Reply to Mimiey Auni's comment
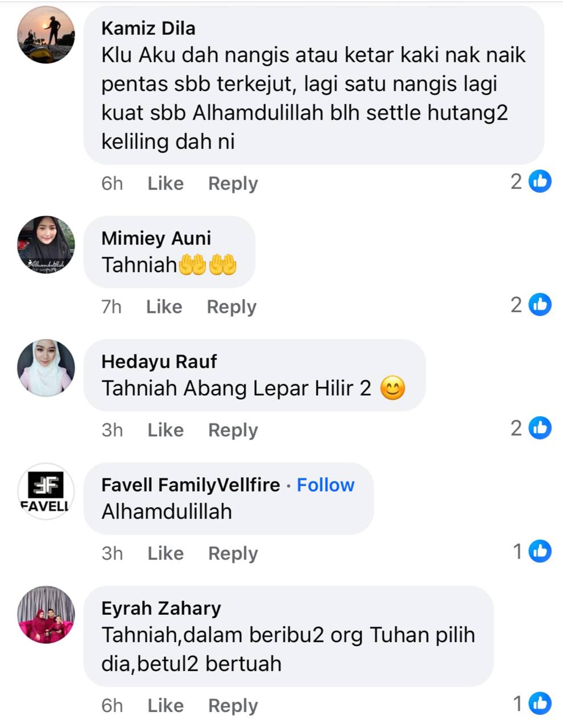Viewport: 563px width, 728px height. [x=231, y=307]
